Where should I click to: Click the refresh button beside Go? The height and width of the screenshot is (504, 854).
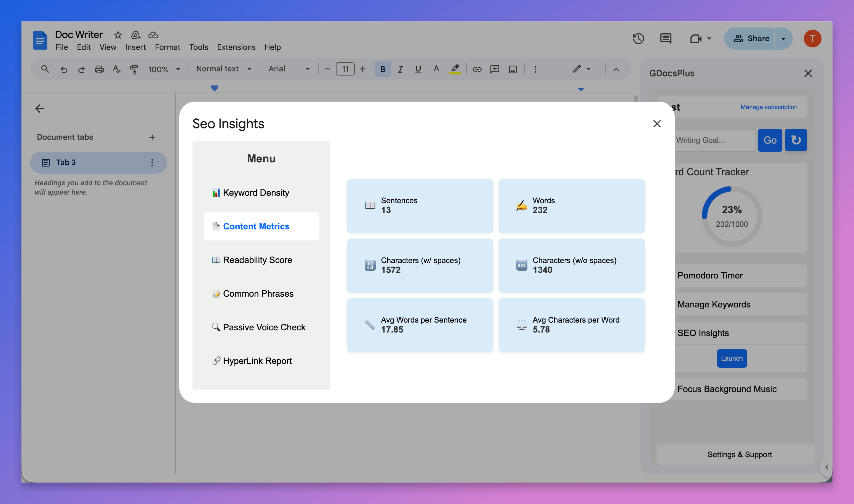coord(796,140)
